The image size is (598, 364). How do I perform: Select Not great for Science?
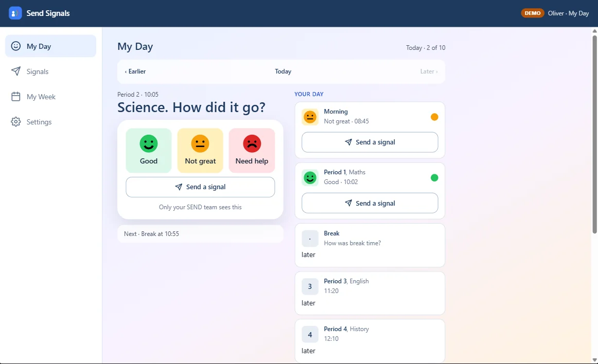(x=200, y=151)
